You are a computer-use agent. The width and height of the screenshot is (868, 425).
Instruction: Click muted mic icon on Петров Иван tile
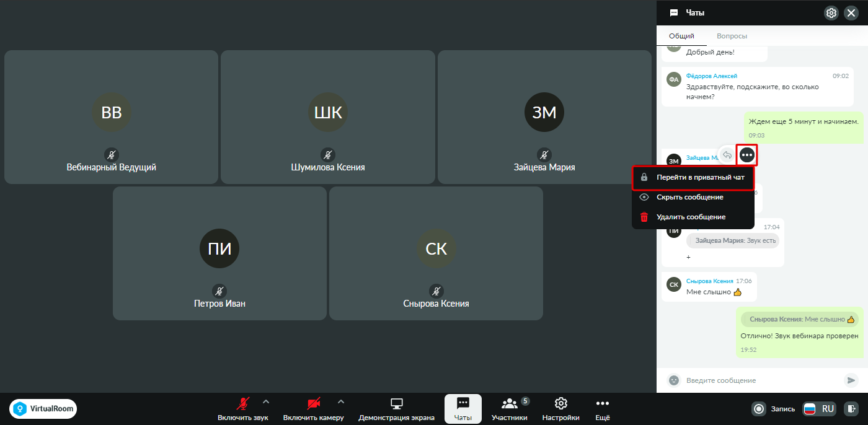[x=219, y=291]
